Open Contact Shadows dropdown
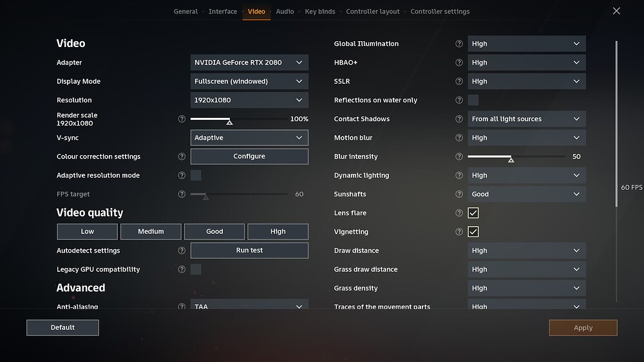Viewport: 644px width, 362px height. coord(527,119)
